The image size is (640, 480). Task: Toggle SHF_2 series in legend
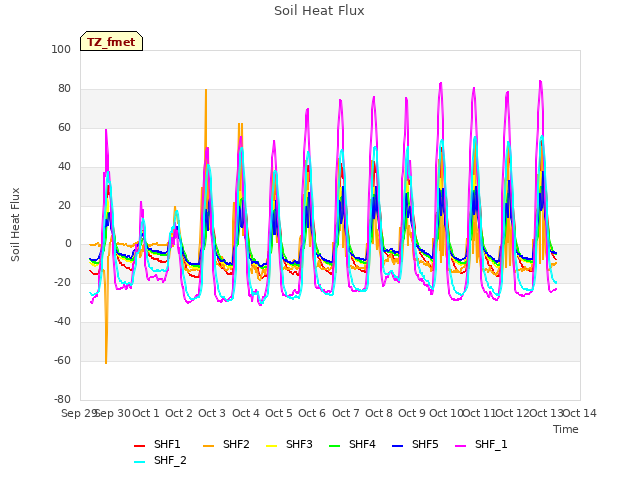coord(160,460)
